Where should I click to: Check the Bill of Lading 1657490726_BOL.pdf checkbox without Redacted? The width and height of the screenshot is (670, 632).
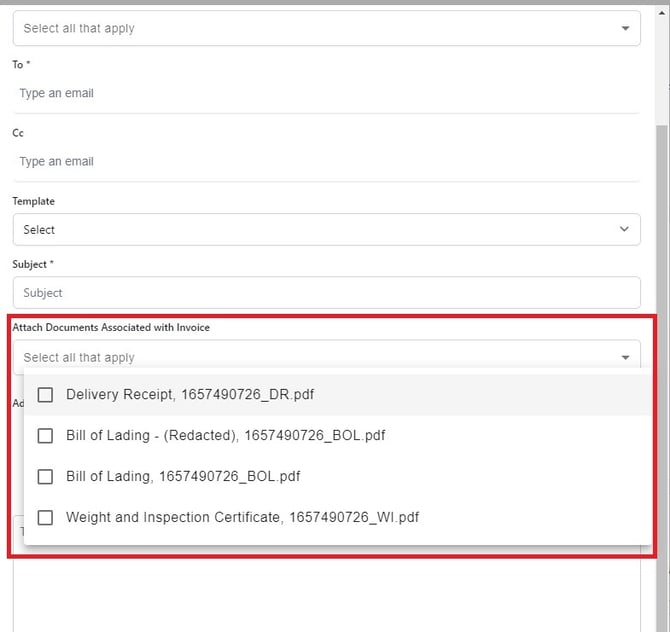click(x=45, y=476)
